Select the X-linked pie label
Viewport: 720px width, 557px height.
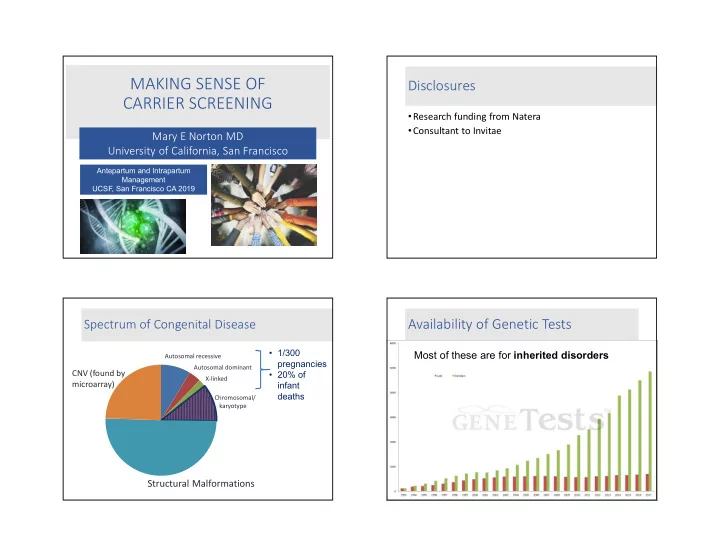216,379
